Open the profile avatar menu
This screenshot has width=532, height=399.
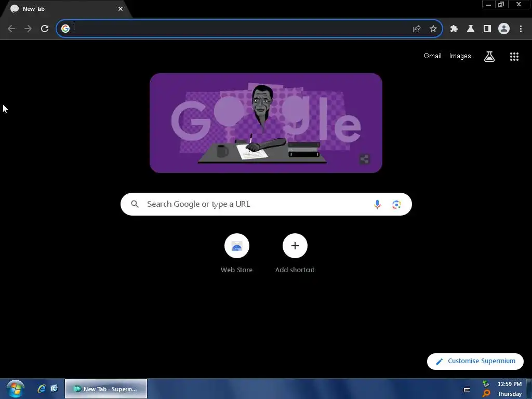point(504,29)
